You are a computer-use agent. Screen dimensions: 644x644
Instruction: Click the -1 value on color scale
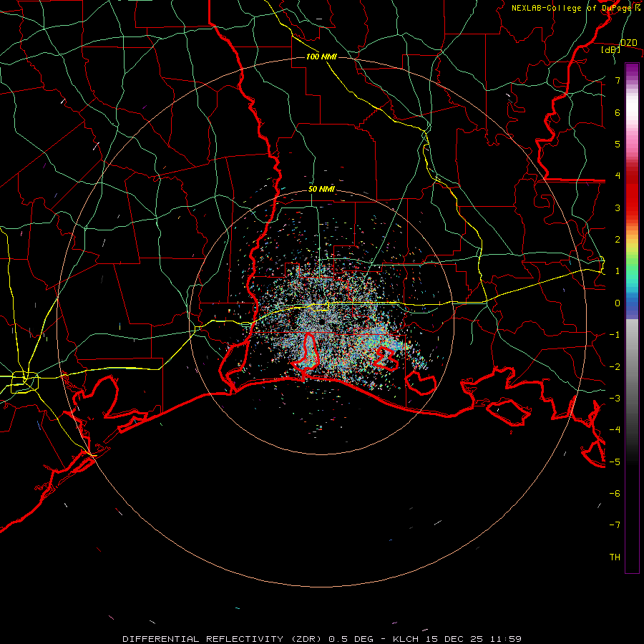click(x=615, y=334)
